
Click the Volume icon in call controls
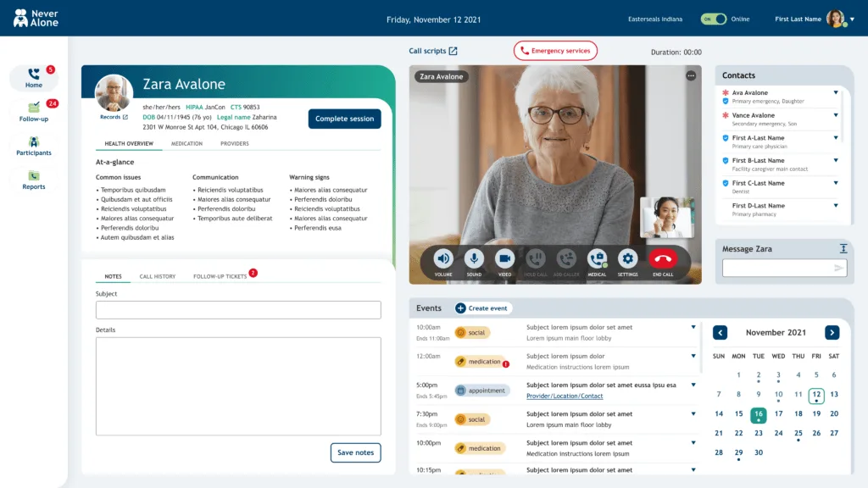click(443, 259)
